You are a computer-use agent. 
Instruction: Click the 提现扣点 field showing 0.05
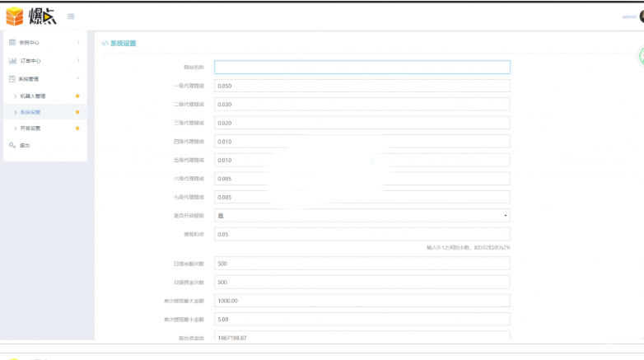[362, 234]
